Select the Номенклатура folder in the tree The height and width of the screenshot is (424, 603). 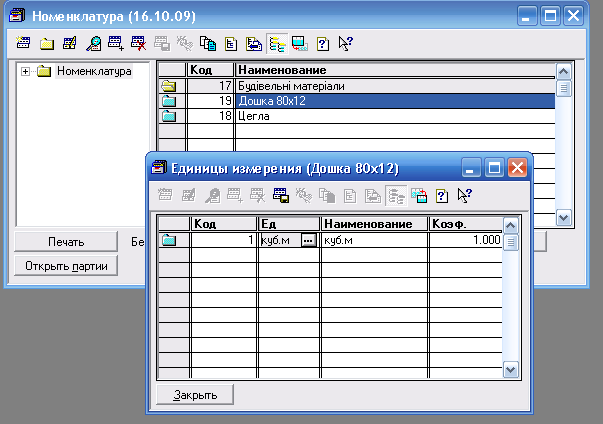click(x=94, y=71)
